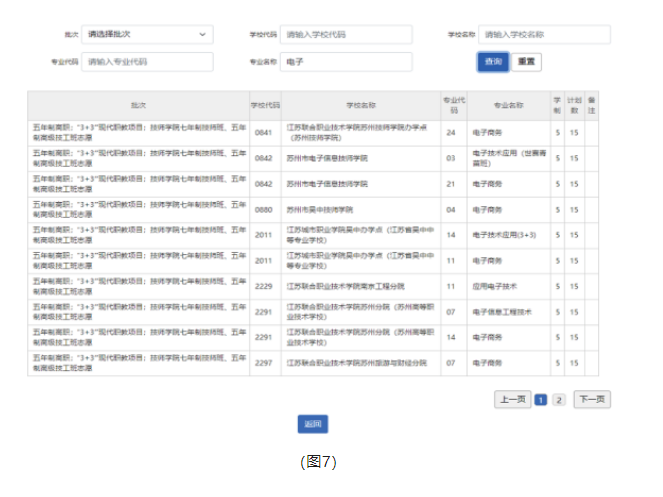Click the 学校代码 input field
This screenshot has height=497, width=663.
pos(346,35)
